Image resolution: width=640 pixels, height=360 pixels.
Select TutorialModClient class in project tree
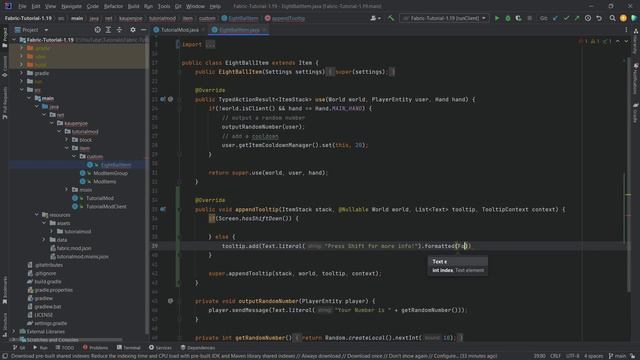click(x=106, y=207)
